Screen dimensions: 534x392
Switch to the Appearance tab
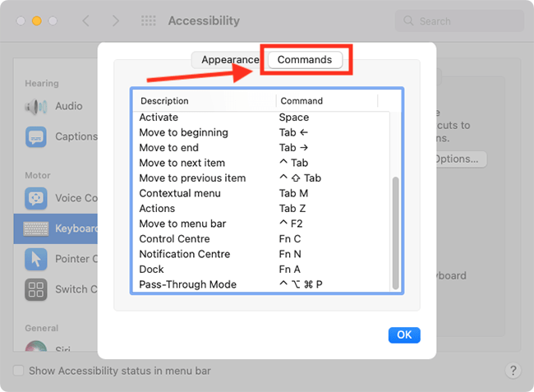pyautogui.click(x=230, y=60)
